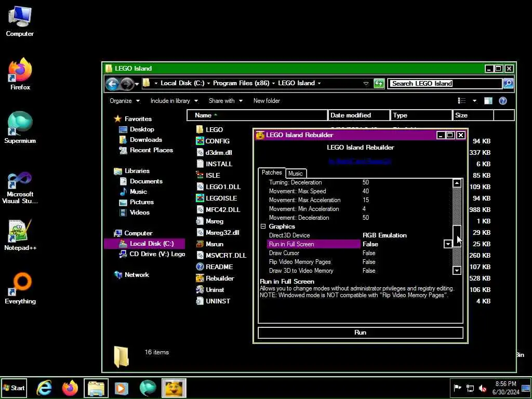Select Local Disk (C:) in navigation pane

[x=144, y=244]
